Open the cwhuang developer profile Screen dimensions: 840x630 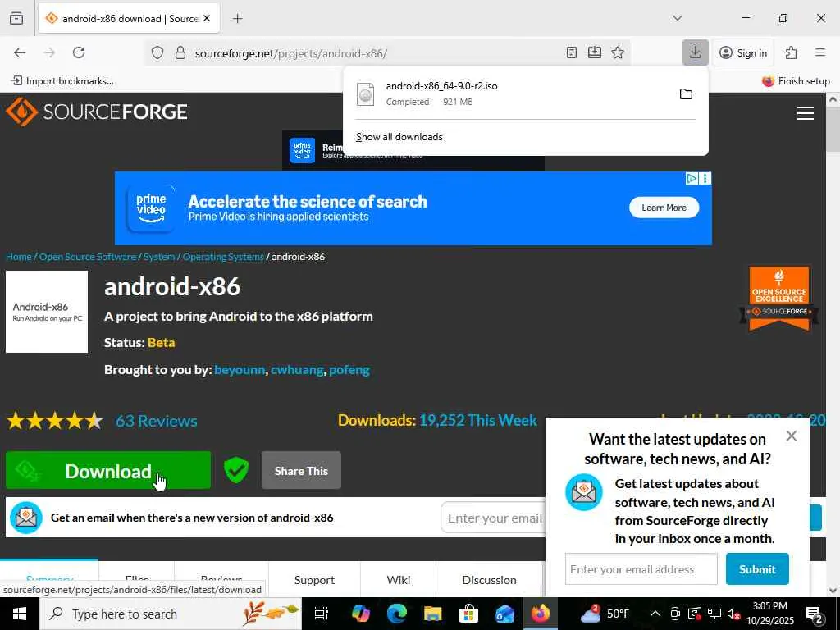pos(297,370)
